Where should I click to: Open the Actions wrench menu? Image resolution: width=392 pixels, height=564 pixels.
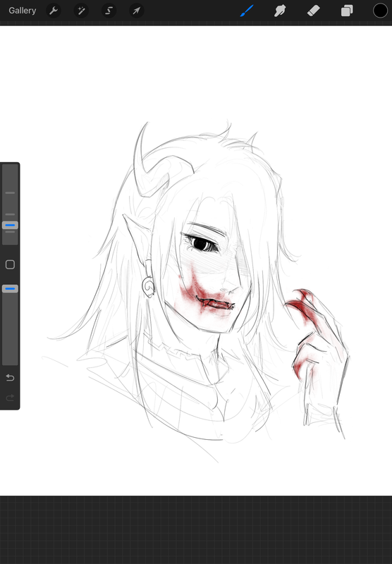54,11
